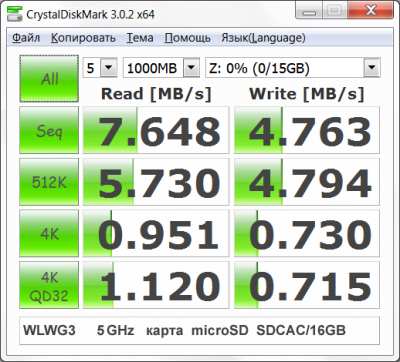
Task: Open the Копировать menu
Action: click(83, 38)
